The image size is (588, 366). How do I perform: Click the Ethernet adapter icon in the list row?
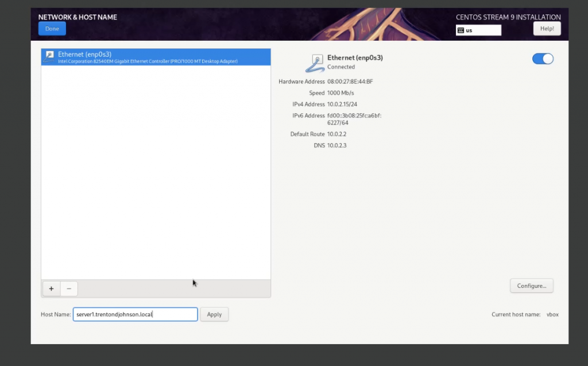[49, 57]
